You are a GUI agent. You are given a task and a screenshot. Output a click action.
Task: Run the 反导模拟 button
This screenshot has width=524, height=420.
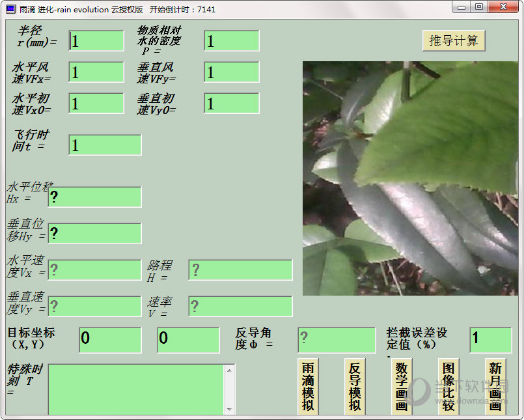pos(355,386)
